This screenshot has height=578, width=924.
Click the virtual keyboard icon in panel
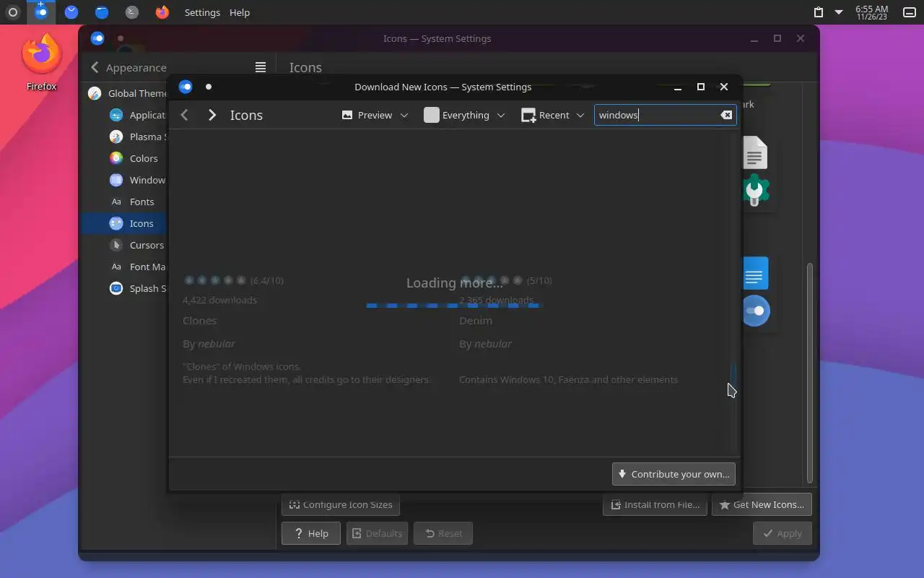910,12
